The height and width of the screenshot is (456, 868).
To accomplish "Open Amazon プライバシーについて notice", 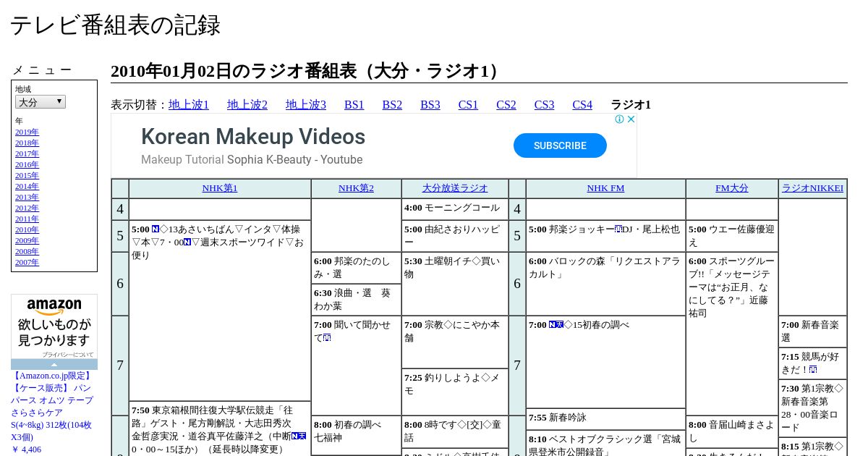I will 67,355.
